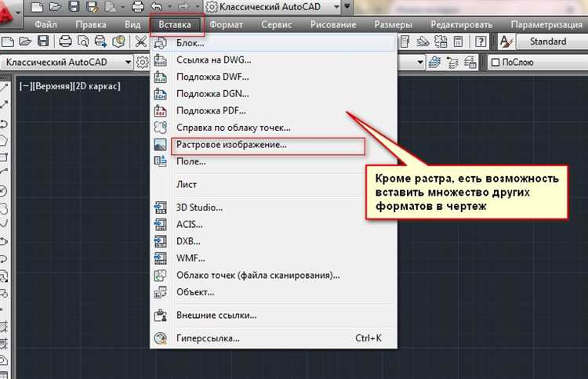Click the calculator icon in standard toolbar
Viewport: 588px width, 379px height.
tap(458, 42)
